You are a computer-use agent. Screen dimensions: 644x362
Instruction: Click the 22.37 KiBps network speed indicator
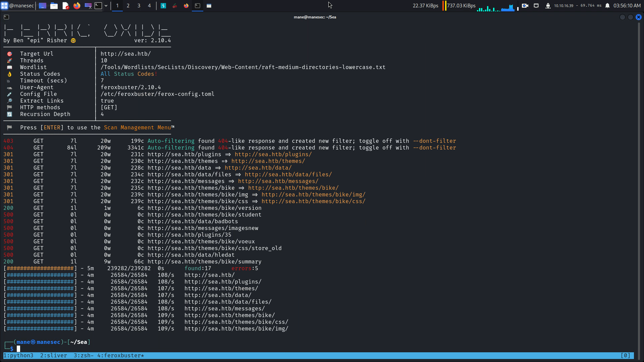[x=425, y=6]
